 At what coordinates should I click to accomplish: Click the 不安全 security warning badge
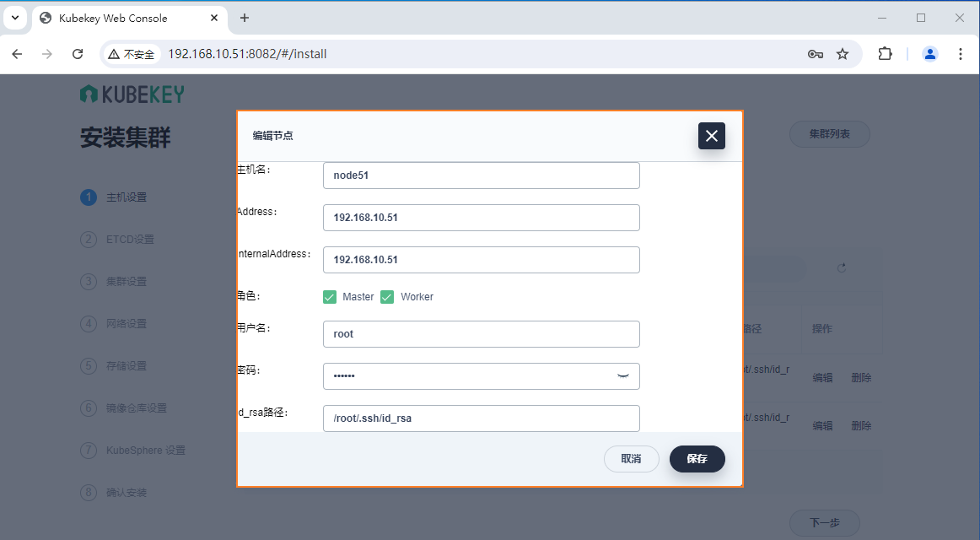[x=132, y=54]
